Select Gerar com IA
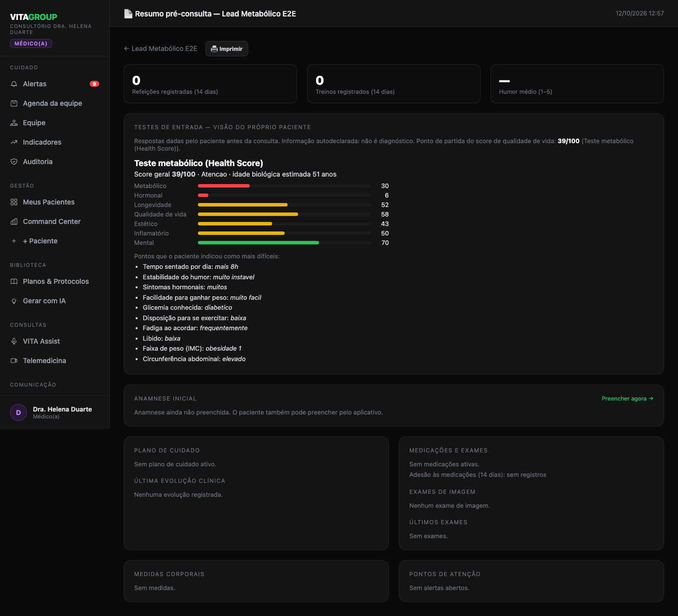 55,301
